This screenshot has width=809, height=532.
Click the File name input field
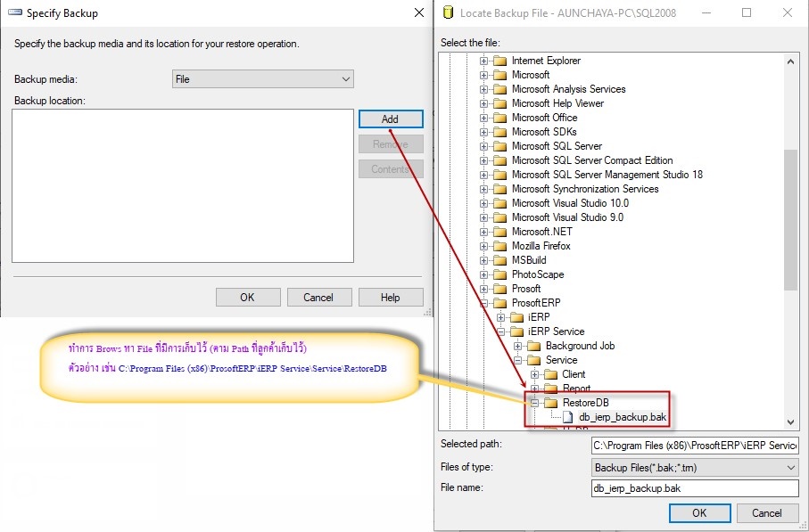coord(695,488)
